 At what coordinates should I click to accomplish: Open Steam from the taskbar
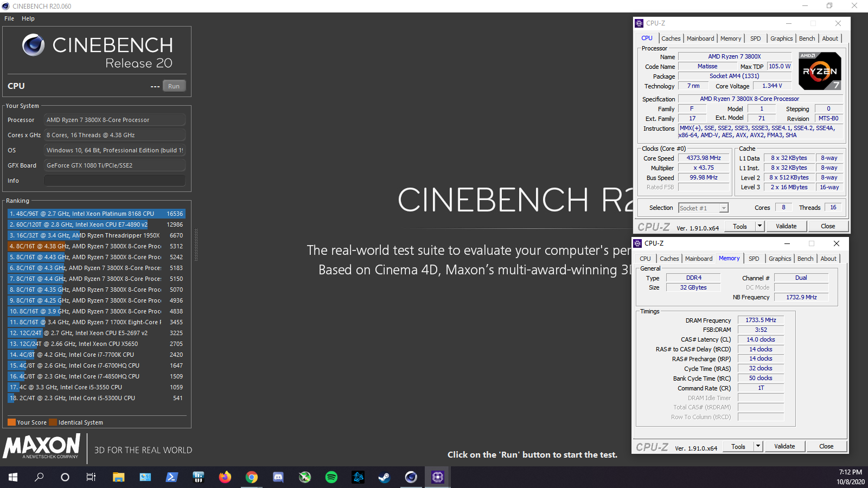click(x=384, y=477)
